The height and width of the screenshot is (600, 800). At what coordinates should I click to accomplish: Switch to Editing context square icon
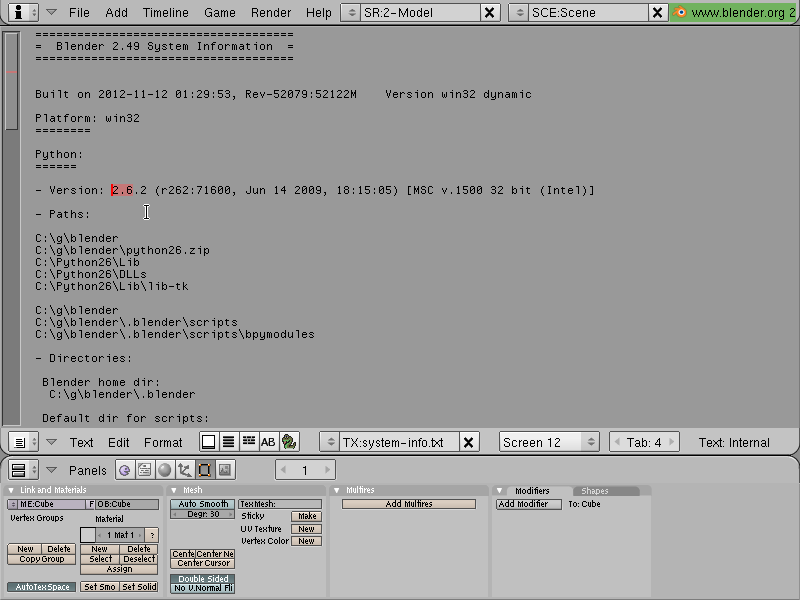pyautogui.click(x=205, y=470)
